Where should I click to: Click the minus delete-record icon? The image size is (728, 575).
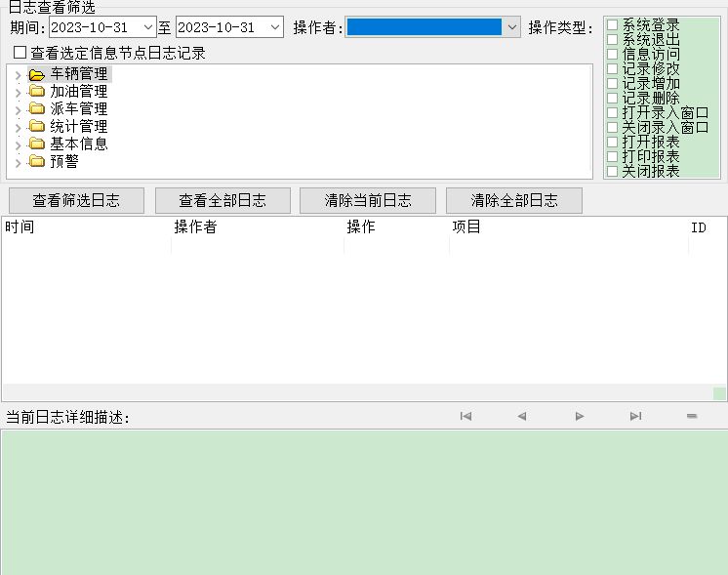click(x=692, y=416)
